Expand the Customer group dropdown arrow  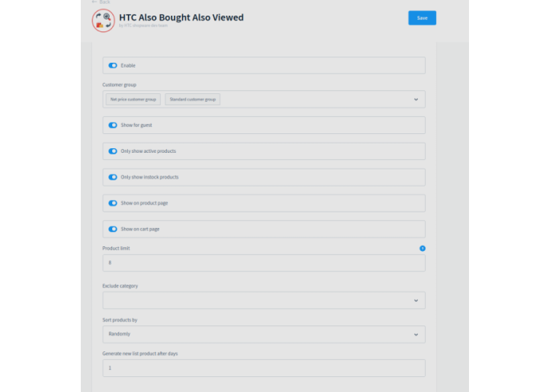click(x=416, y=100)
